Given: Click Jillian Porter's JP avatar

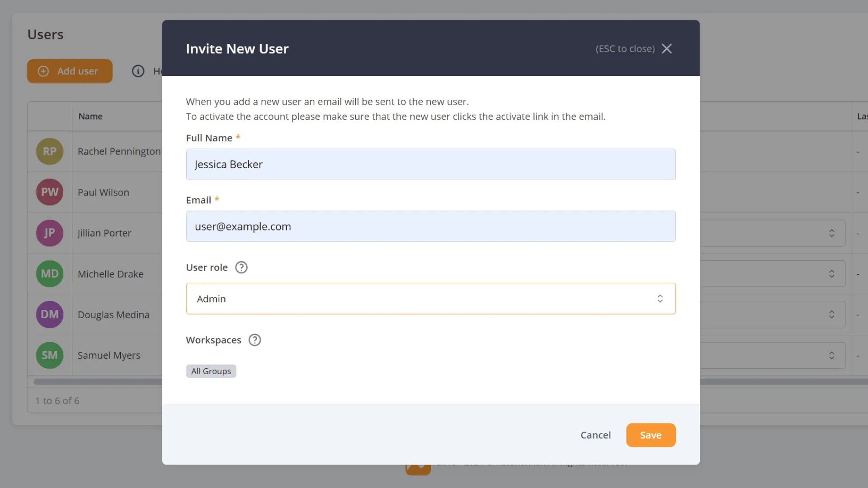Looking at the screenshot, I should click(49, 233).
